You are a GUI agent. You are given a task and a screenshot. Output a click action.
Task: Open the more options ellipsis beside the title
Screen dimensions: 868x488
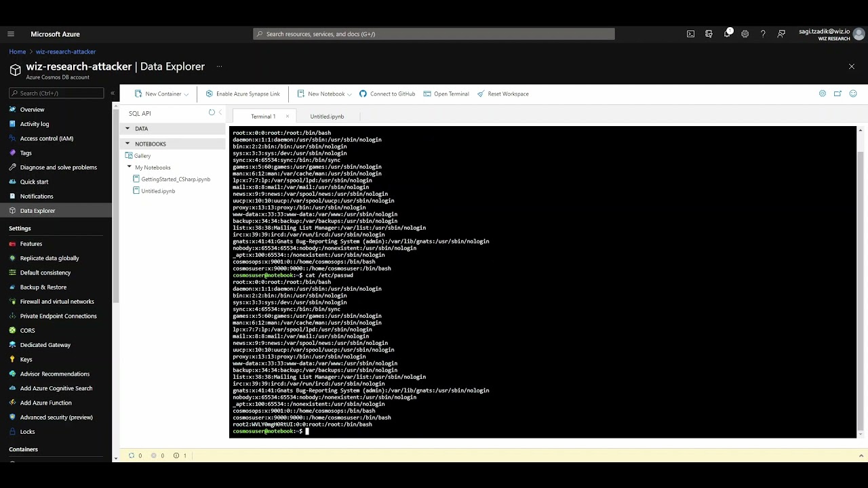(219, 66)
